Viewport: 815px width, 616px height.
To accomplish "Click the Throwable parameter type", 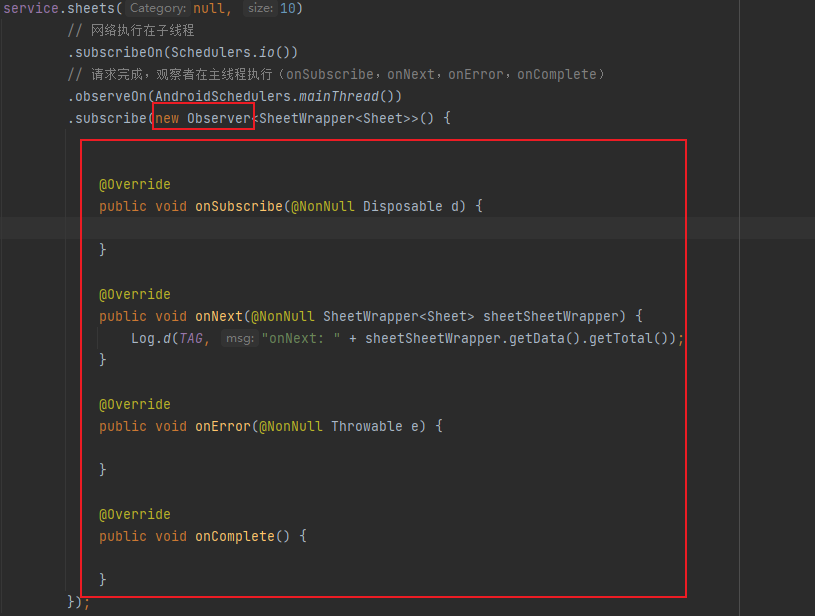I will click(366, 426).
